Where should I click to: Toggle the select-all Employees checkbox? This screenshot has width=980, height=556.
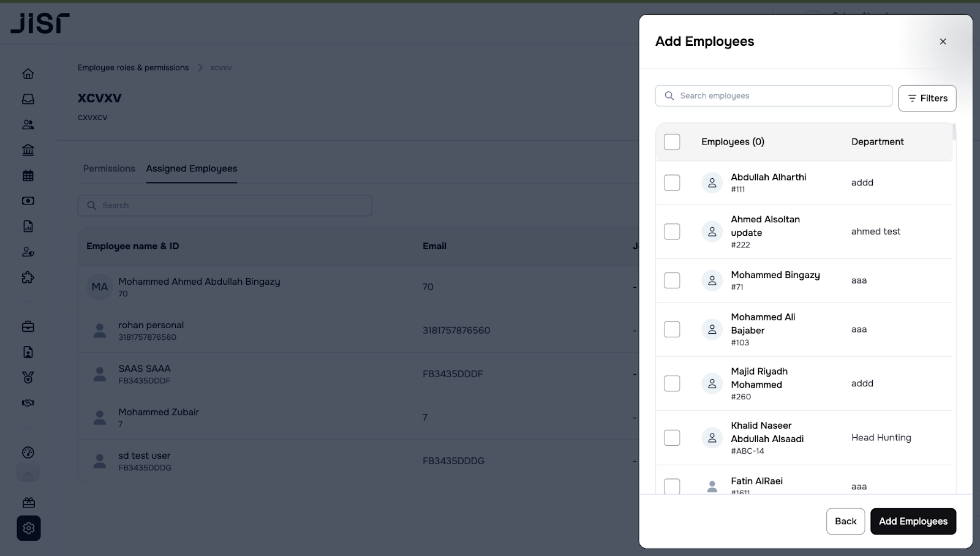(x=672, y=142)
